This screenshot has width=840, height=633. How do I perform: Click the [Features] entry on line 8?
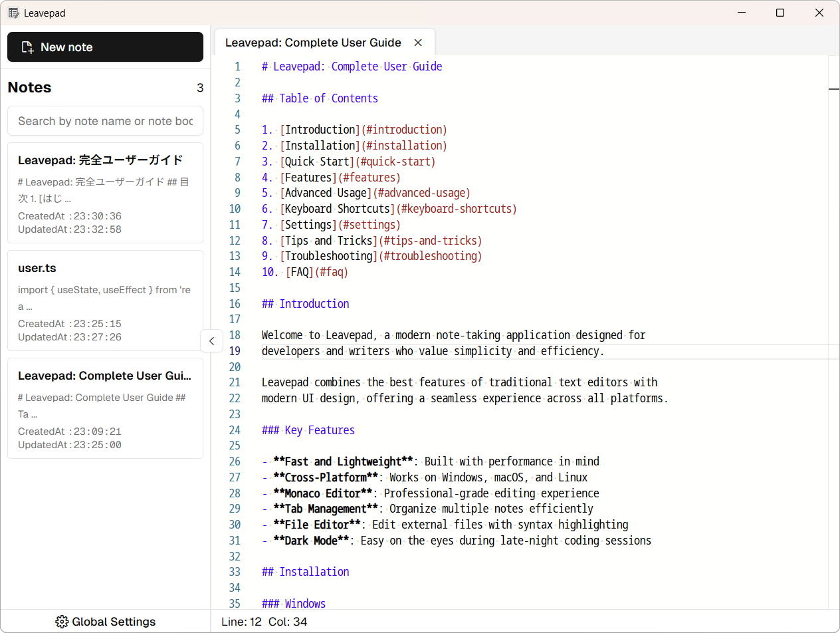tap(308, 178)
